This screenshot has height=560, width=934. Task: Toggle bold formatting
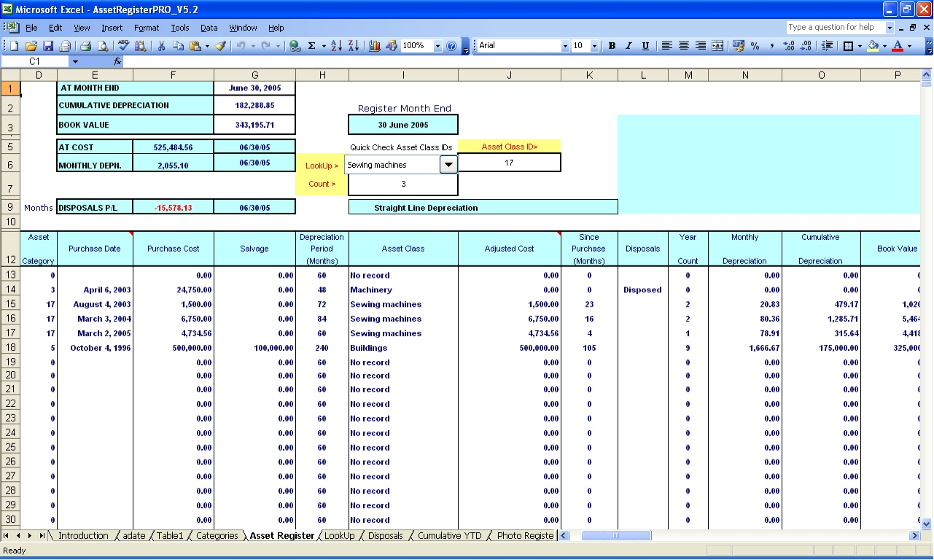[611, 46]
